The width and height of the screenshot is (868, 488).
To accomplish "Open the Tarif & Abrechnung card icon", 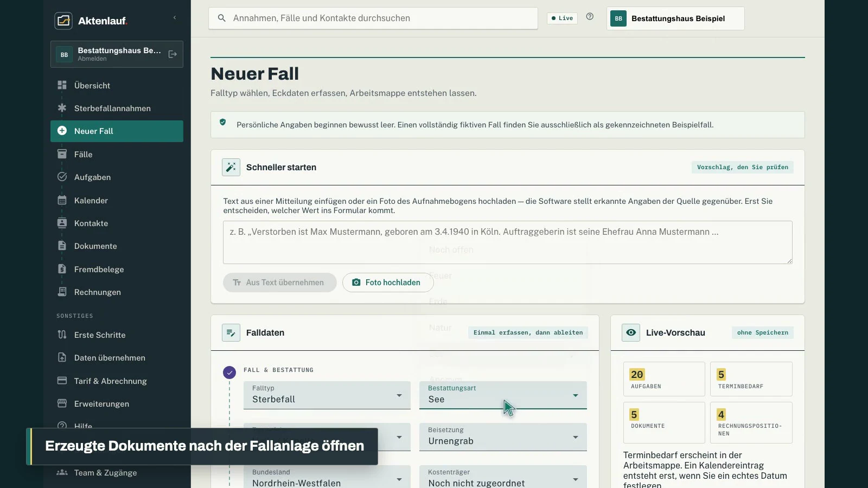I will pos(62,381).
